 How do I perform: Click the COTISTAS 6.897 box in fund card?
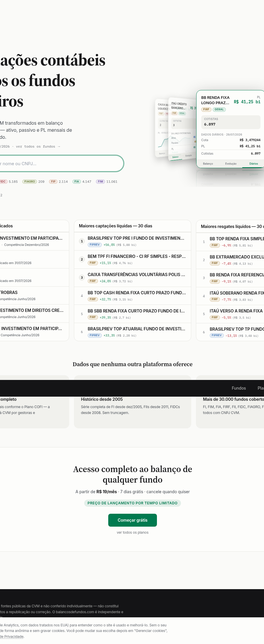pos(231,122)
